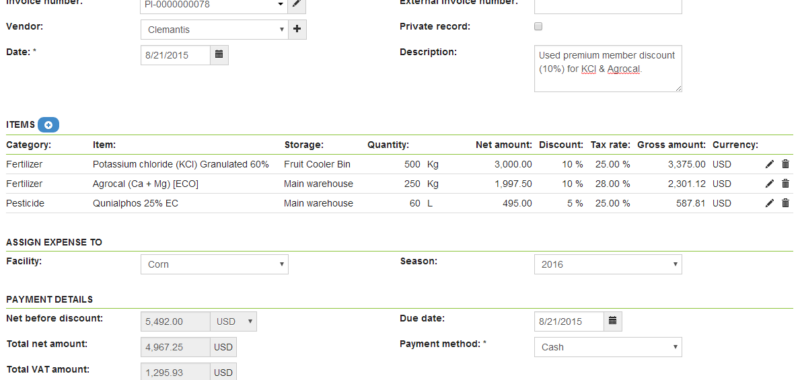Click the 60 L quantity cell
This screenshot has height=380, width=800.
[421, 203]
